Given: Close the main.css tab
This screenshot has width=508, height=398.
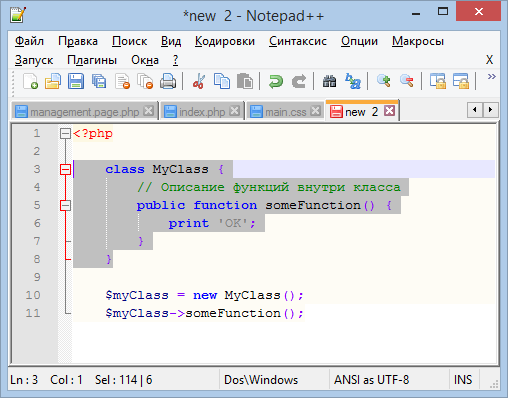Looking at the screenshot, I should tap(315, 111).
